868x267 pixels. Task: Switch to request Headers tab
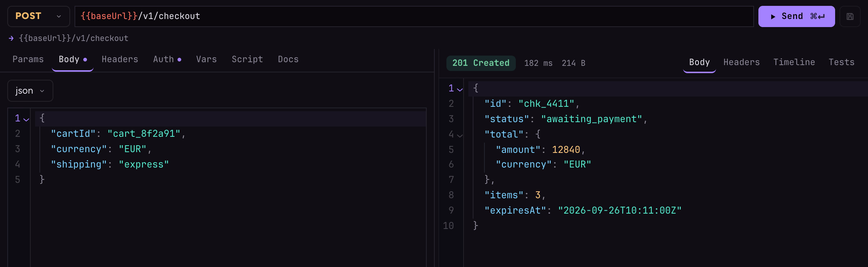click(x=120, y=59)
